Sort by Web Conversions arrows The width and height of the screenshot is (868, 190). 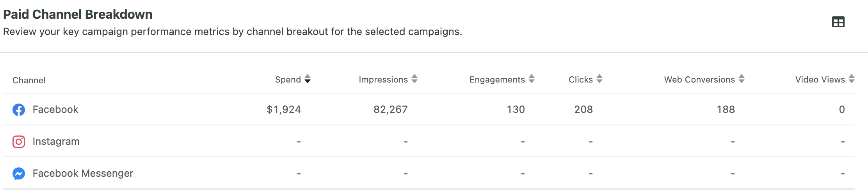coord(742,79)
